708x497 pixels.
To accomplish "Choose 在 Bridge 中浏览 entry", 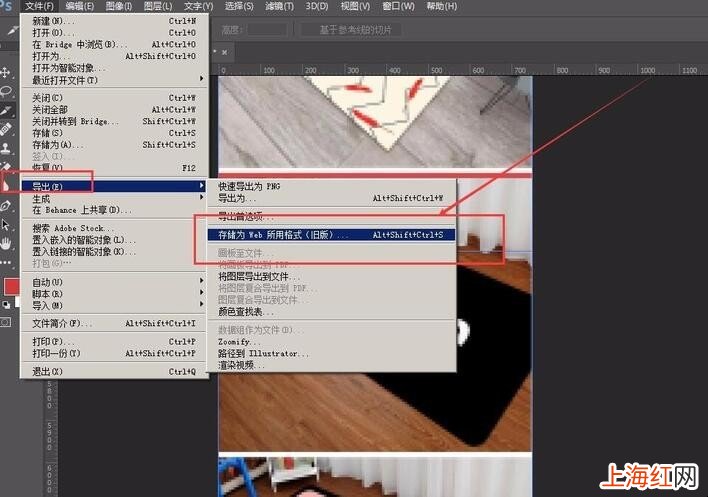I will pos(114,44).
